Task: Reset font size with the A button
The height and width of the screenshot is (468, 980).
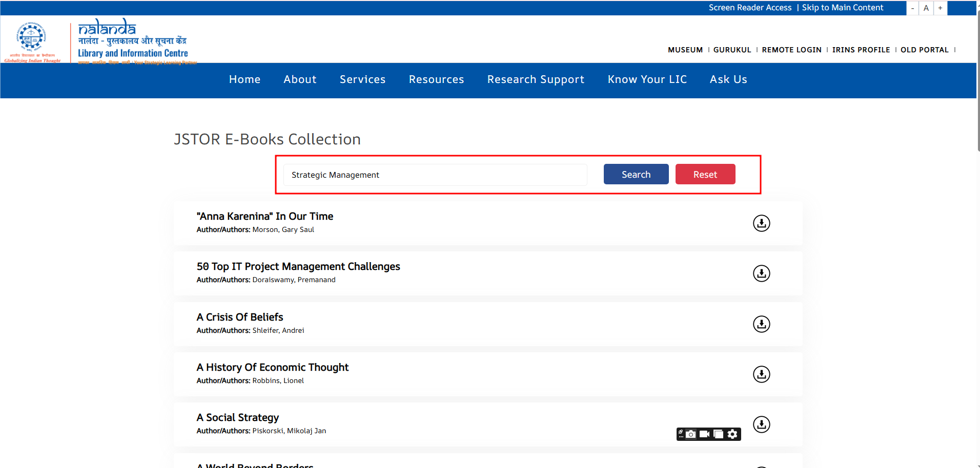Action: 926,8
